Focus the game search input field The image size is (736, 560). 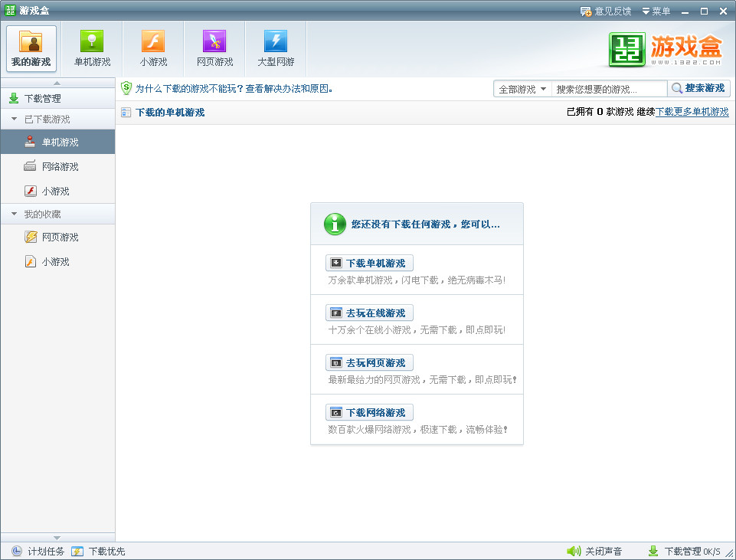pyautogui.click(x=609, y=89)
